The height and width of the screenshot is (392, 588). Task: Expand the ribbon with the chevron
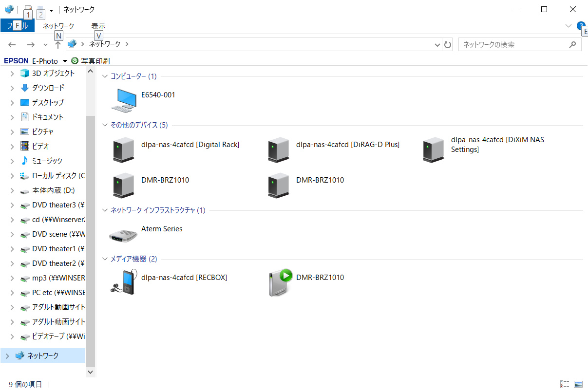(x=568, y=26)
